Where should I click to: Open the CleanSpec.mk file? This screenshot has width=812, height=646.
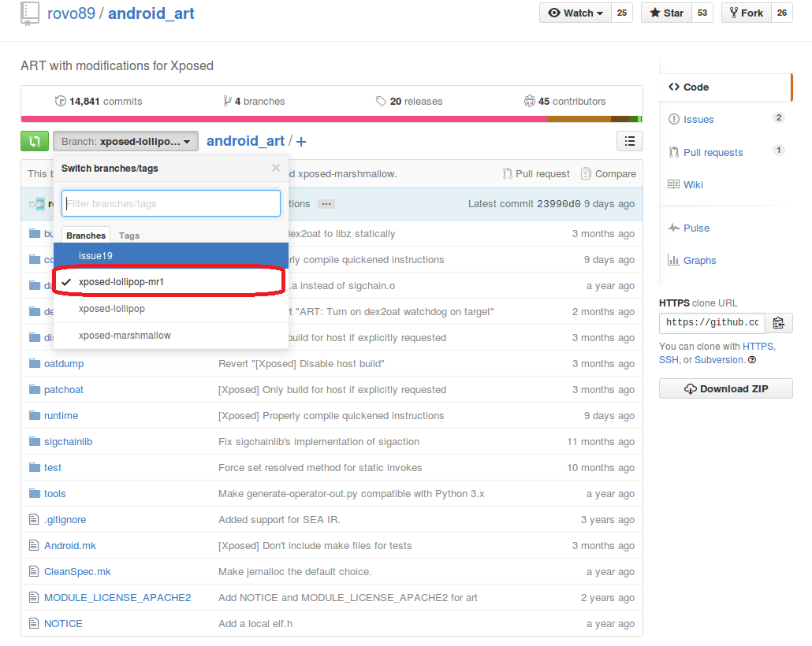click(77, 572)
